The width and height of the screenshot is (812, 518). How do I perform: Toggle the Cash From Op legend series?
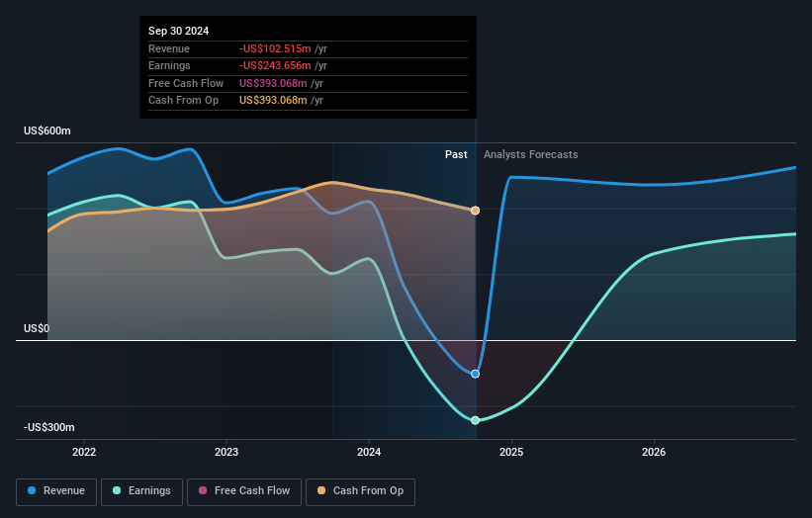[x=360, y=491]
